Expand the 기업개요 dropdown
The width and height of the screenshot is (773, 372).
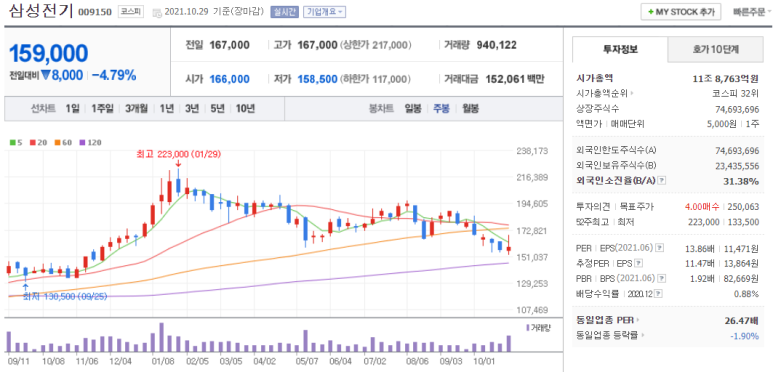click(324, 12)
